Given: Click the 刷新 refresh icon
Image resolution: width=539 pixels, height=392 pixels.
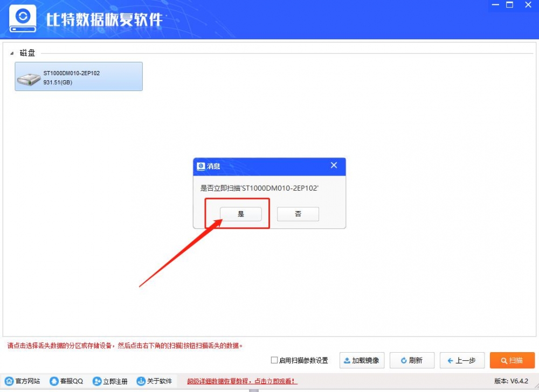Looking at the screenshot, I should pos(403,360).
